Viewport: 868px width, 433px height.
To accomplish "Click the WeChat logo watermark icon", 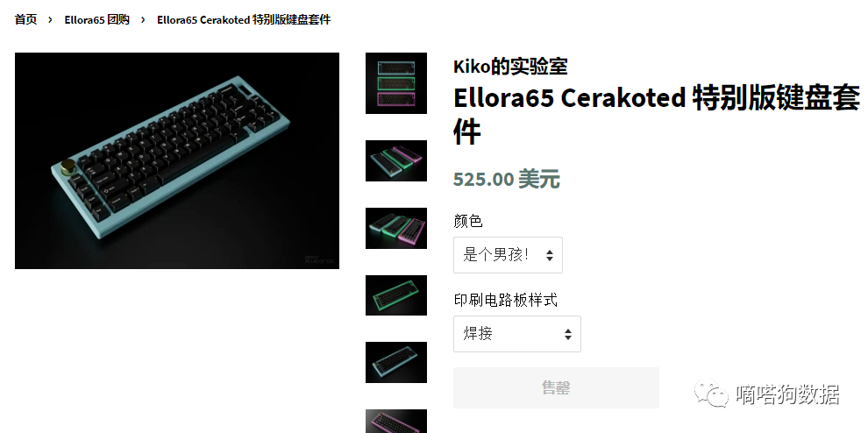I will (711, 394).
